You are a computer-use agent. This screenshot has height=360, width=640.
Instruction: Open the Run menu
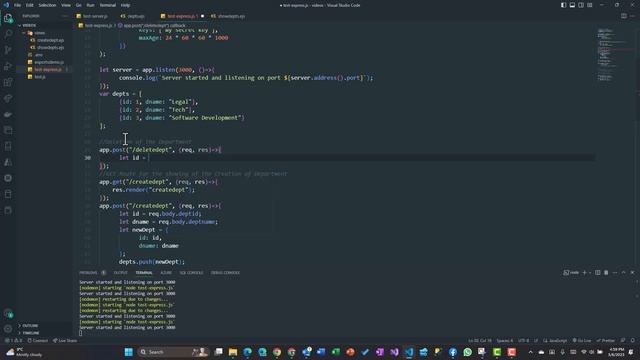(x=90, y=5)
